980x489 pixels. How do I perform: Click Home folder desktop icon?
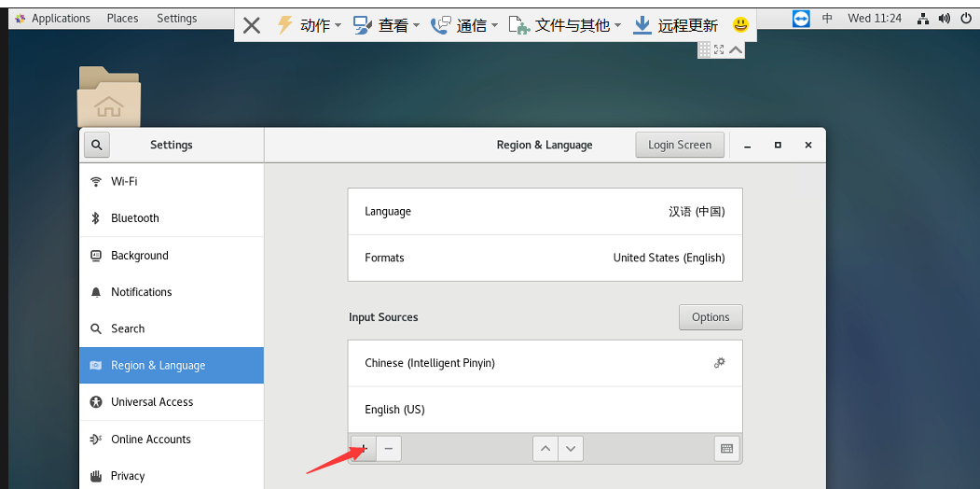click(x=109, y=96)
